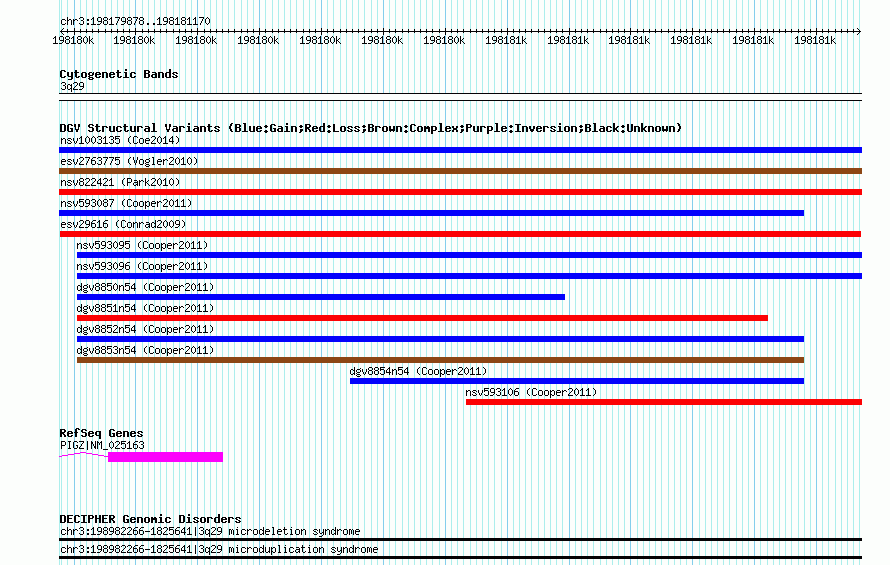Select the red nsv822421 loss bar
The width and height of the screenshot is (890, 565).
pyautogui.click(x=460, y=192)
